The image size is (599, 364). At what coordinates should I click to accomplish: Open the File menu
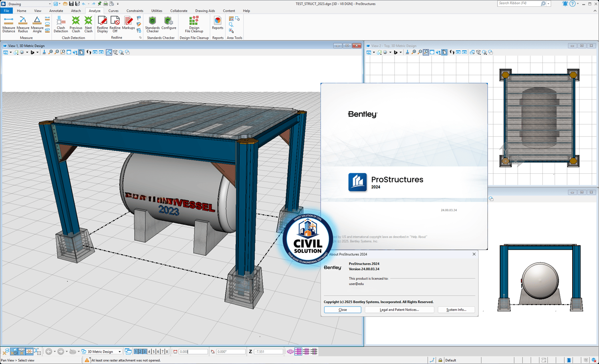[6, 11]
